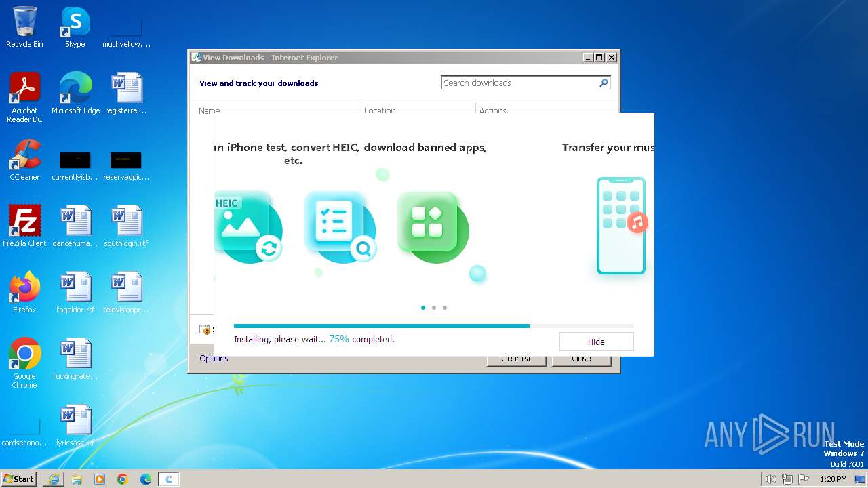
Task: Click the taskbar clock 1:28 PM
Action: pos(833,479)
